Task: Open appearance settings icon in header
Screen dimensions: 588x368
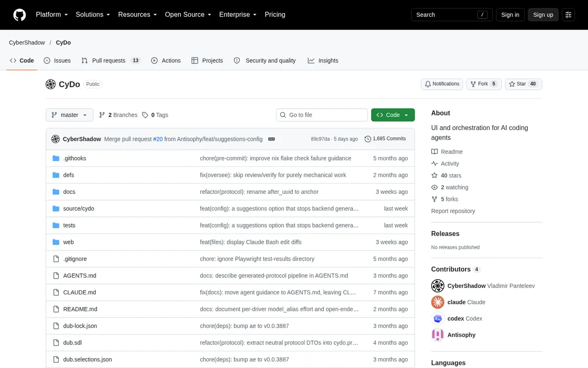Action: (568, 15)
